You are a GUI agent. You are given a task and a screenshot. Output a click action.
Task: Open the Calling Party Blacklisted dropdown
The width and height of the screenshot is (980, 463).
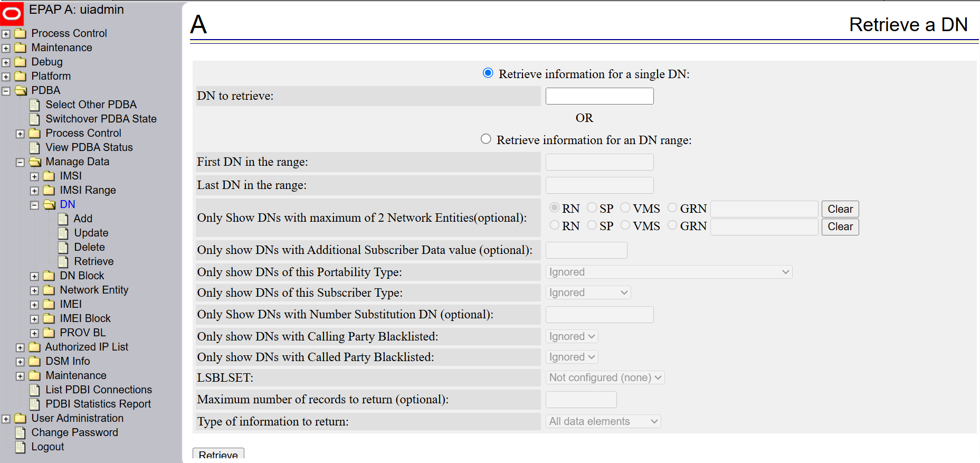[572, 336]
